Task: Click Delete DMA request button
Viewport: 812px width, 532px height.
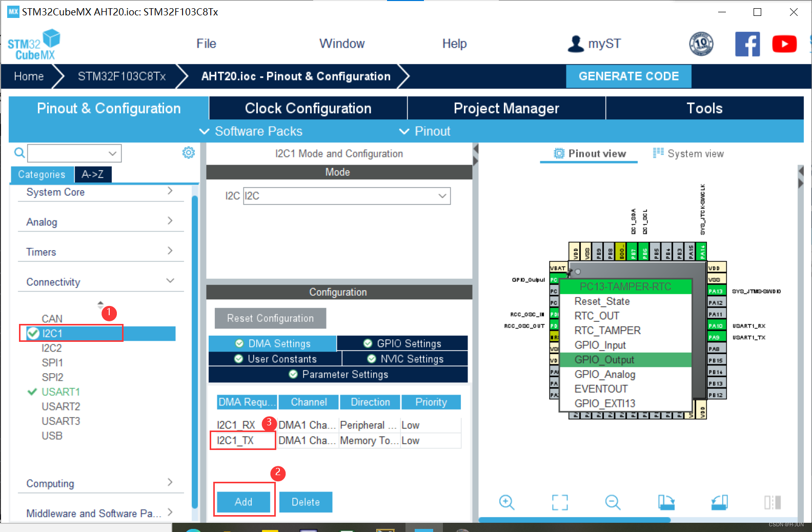Action: click(306, 502)
